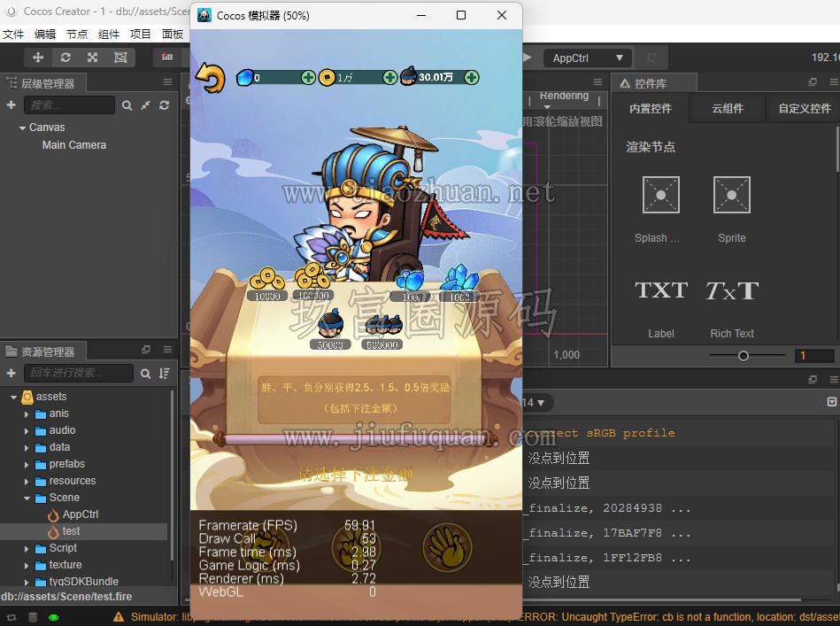Open the 文件 menu
840x626 pixels.
pos(13,35)
